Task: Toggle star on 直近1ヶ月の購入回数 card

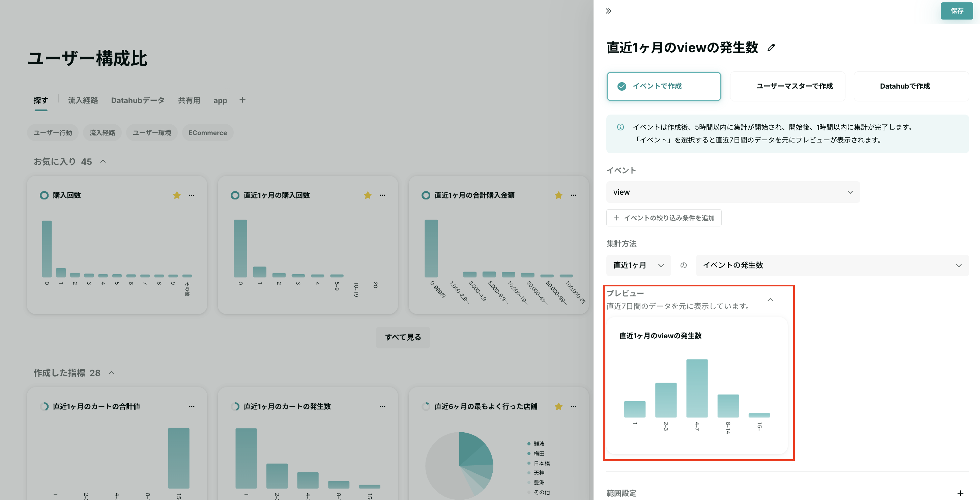Action: point(368,195)
